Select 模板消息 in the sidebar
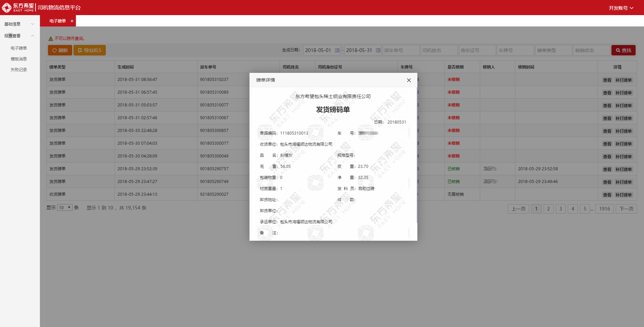This screenshot has width=644, height=327. pyautogui.click(x=19, y=59)
